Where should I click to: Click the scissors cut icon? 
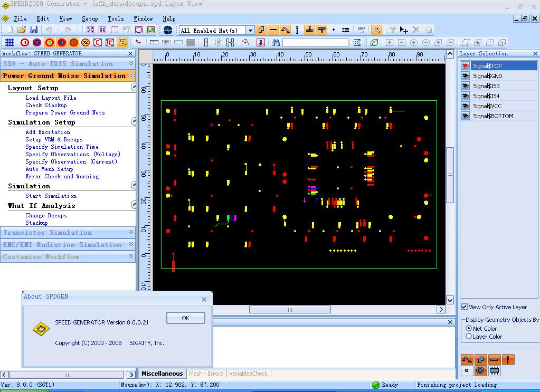261,42
